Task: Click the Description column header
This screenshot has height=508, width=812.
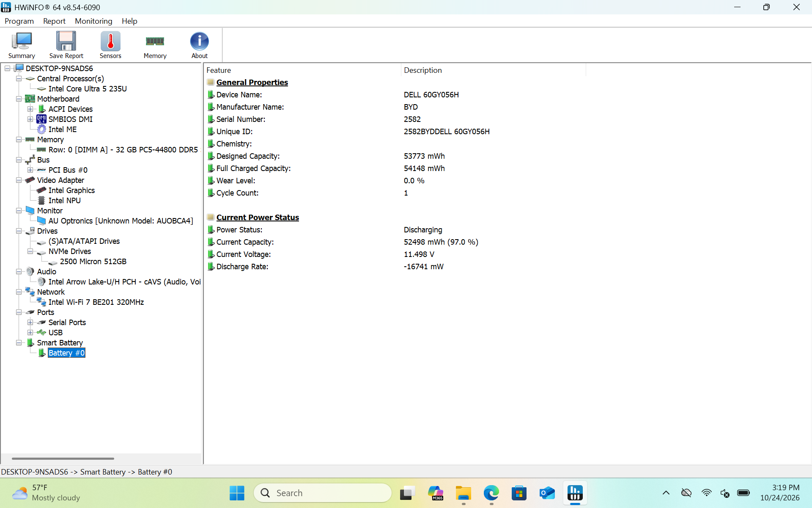Action: 493,70
